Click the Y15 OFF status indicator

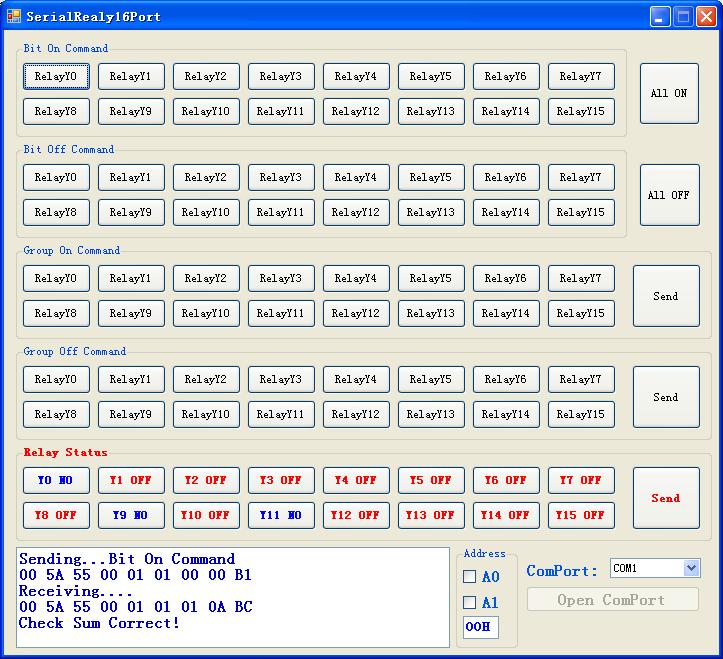(x=581, y=515)
